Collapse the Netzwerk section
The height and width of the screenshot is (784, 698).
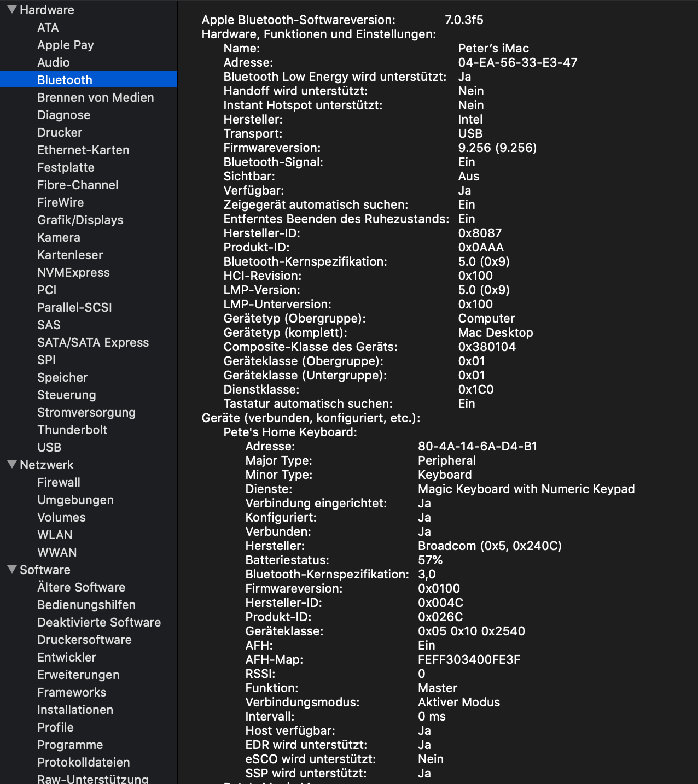point(11,465)
